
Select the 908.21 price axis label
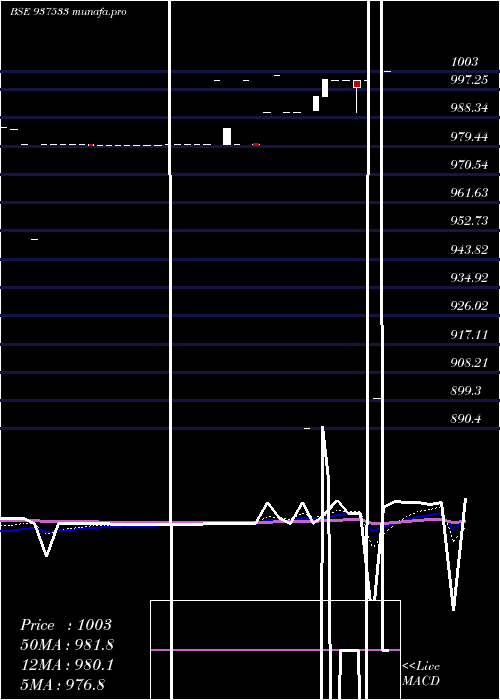(469, 362)
